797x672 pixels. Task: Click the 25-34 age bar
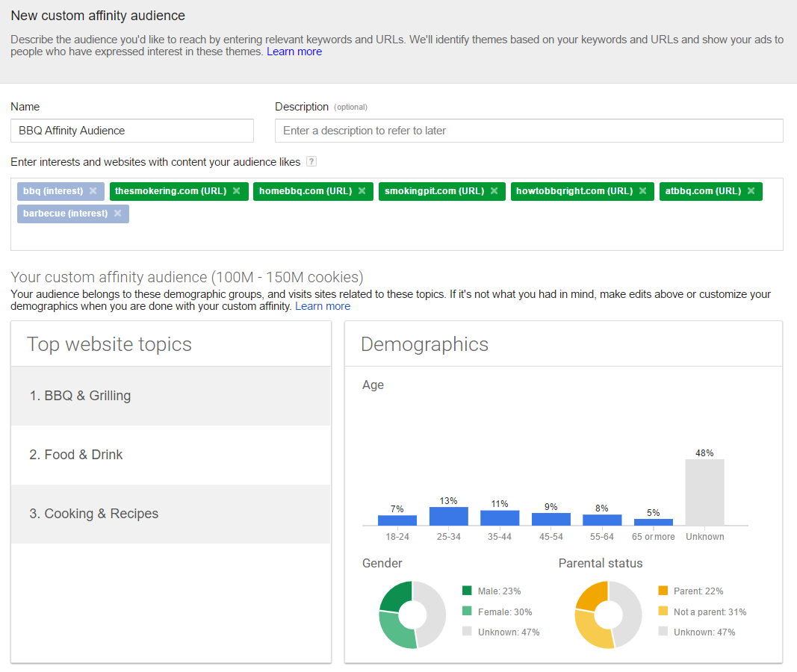point(449,516)
